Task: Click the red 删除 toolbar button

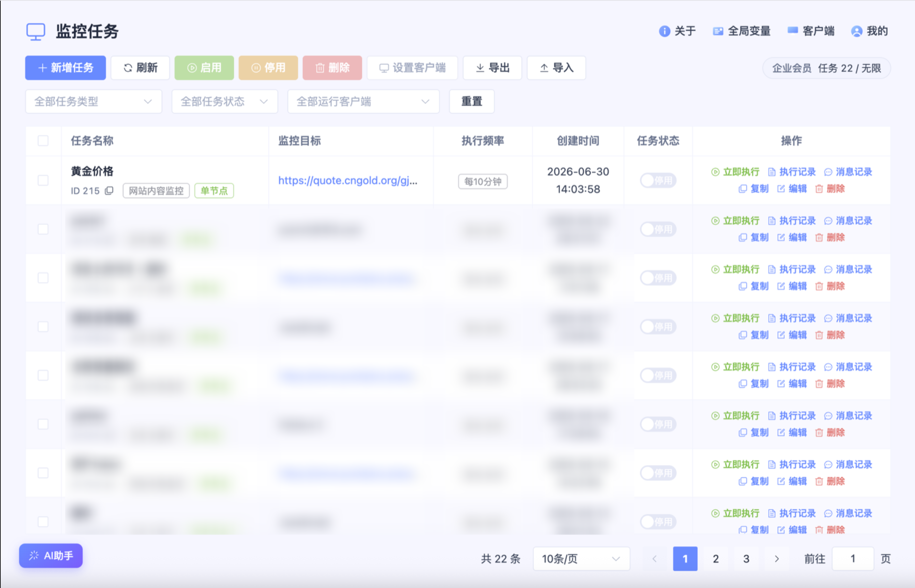Action: pos(332,68)
